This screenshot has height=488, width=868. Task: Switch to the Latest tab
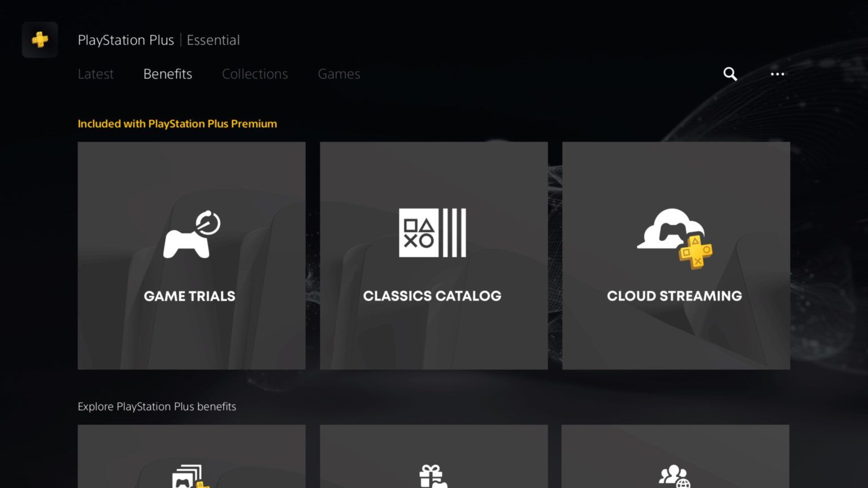pyautogui.click(x=96, y=74)
